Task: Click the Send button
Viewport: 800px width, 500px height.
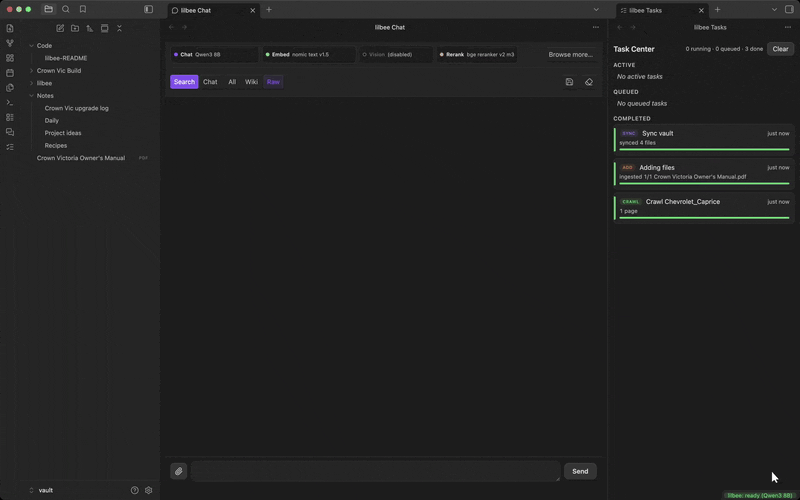Action: pyautogui.click(x=580, y=471)
